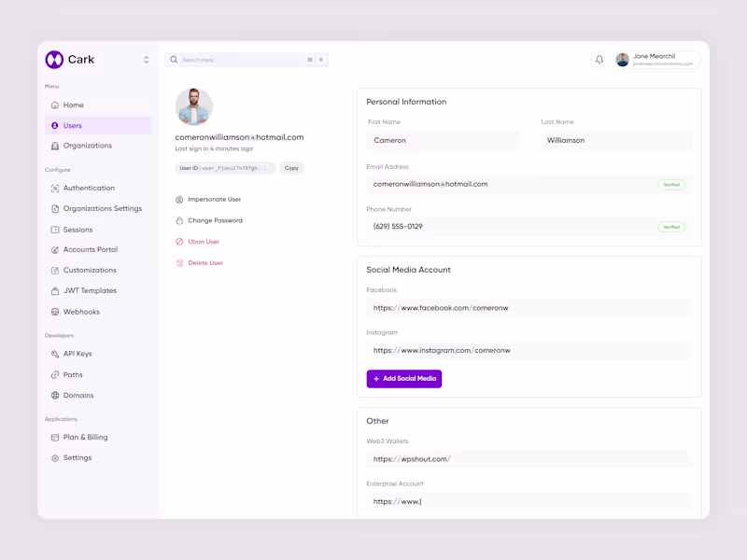Click the JWT Templates icon
The image size is (747, 560).
55,290
